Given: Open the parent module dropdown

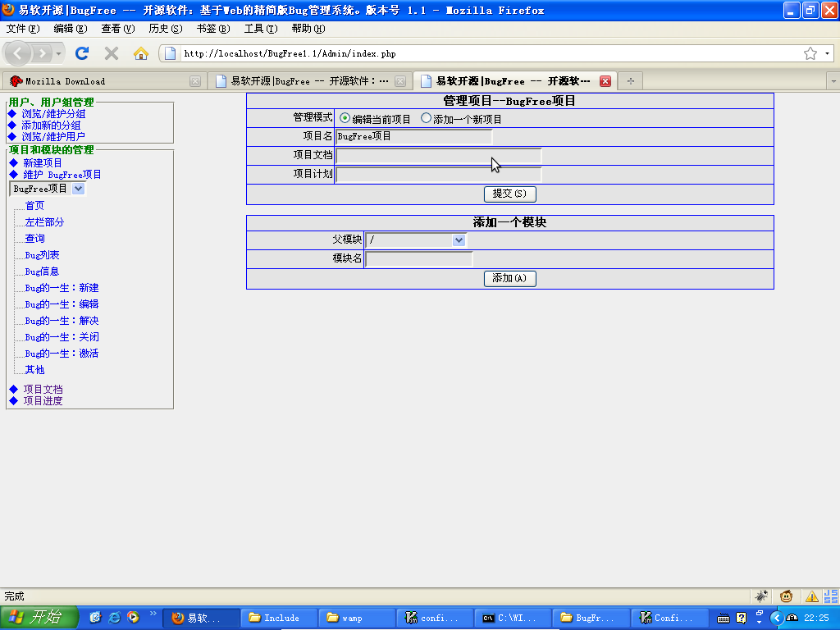Looking at the screenshot, I should pyautogui.click(x=416, y=240).
